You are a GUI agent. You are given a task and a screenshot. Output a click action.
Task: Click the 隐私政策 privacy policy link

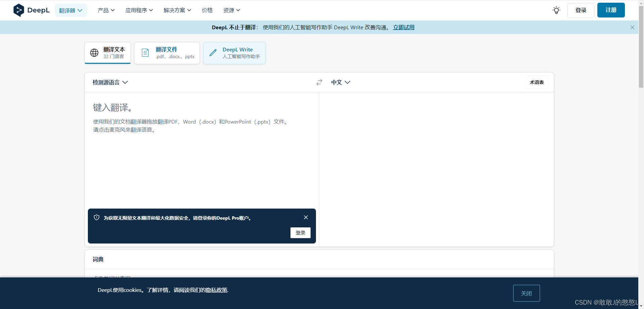pos(216,290)
